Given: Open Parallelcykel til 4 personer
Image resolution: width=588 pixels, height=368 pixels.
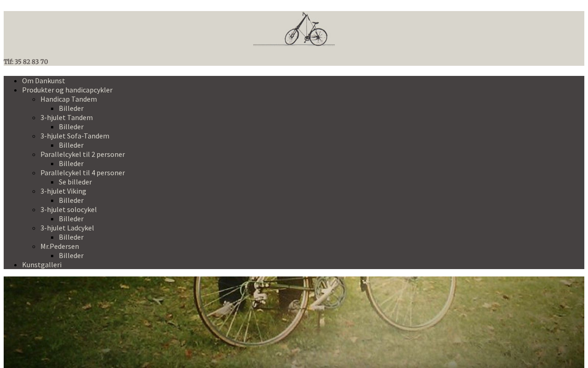Looking at the screenshot, I should coord(83,172).
